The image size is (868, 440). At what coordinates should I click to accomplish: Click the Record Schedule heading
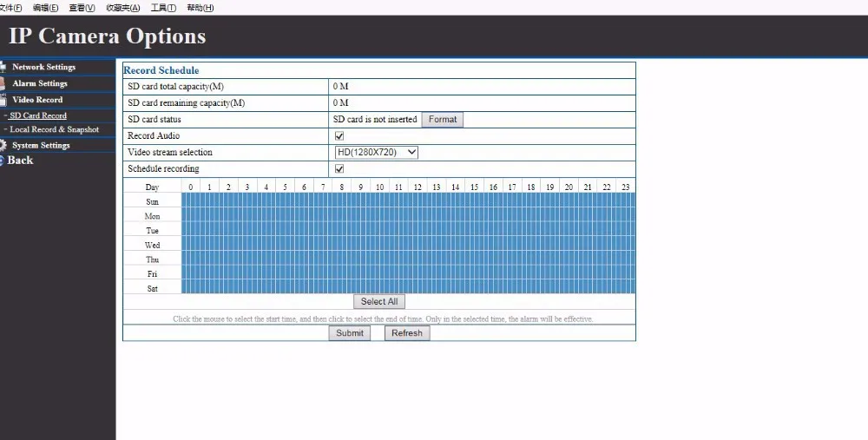(x=161, y=70)
